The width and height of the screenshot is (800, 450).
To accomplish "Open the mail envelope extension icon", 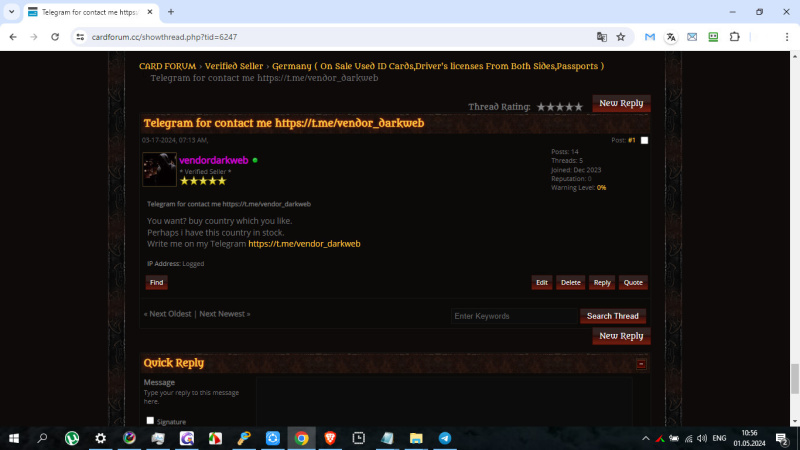I will [692, 37].
